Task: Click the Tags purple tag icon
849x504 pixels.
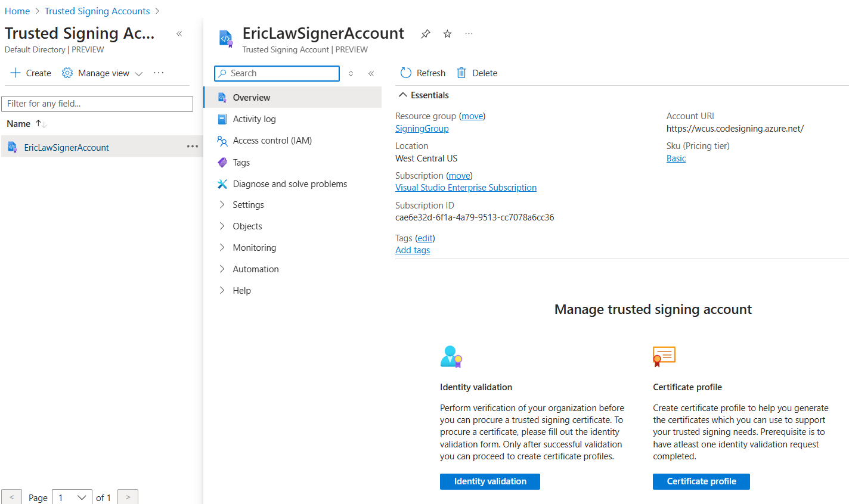Action: (x=222, y=162)
